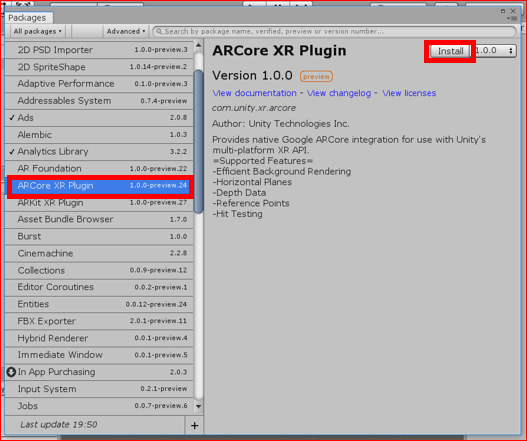This screenshot has width=527, height=441.
Task: Select 2D PSD Importer package
Action: tap(99, 50)
